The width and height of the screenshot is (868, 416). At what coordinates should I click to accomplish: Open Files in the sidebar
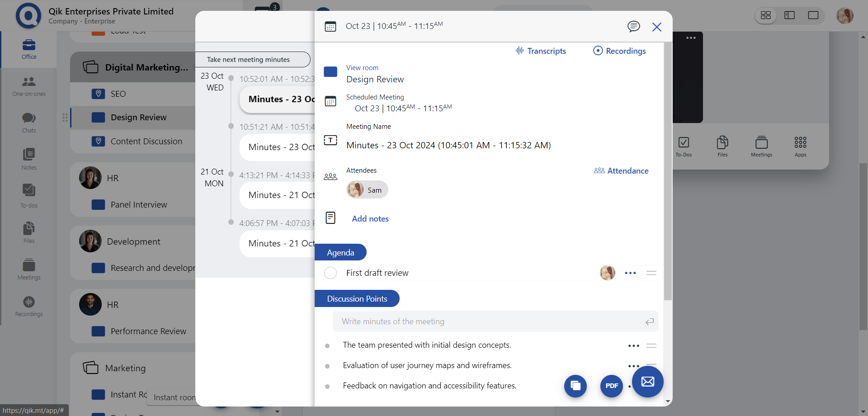[29, 232]
